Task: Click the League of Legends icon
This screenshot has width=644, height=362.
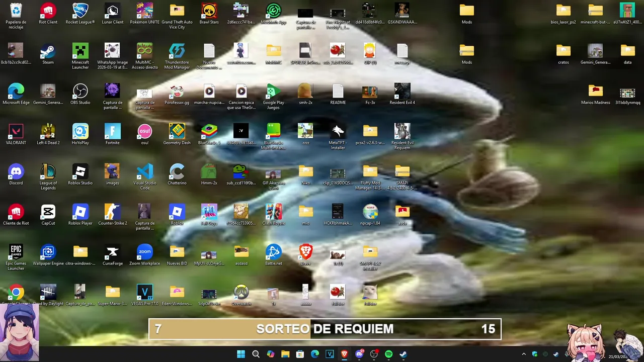Action: (x=48, y=176)
